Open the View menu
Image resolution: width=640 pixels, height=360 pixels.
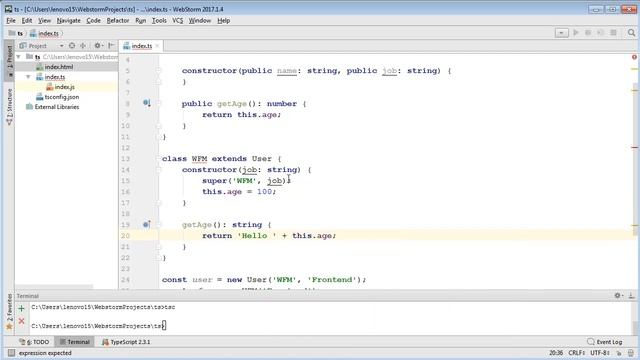(44, 20)
